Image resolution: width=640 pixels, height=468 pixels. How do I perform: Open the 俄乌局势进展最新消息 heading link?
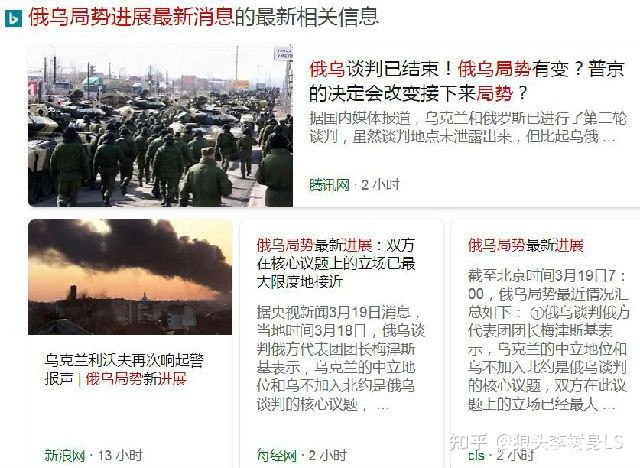131,18
